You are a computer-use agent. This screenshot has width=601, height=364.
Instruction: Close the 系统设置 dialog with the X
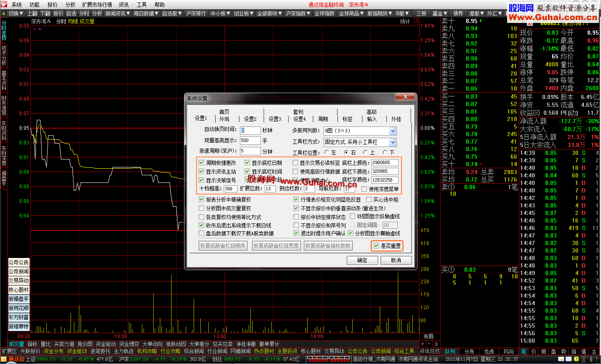coord(405,97)
